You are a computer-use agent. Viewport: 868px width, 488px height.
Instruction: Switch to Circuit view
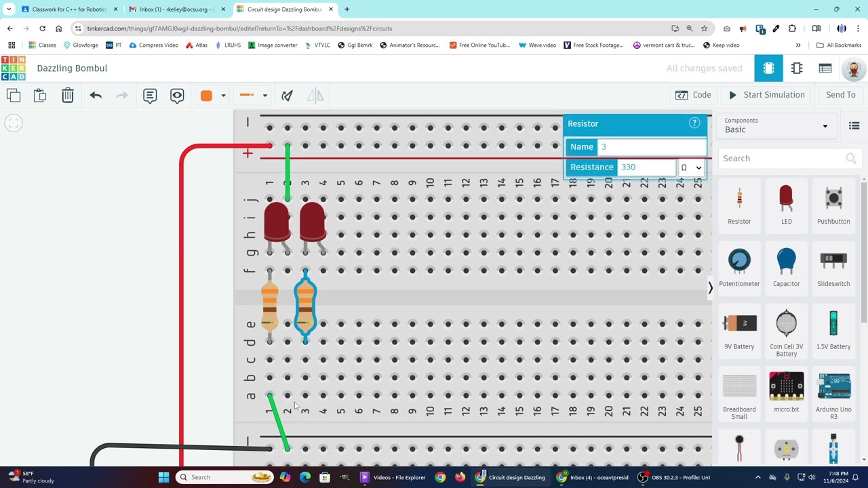(768, 68)
